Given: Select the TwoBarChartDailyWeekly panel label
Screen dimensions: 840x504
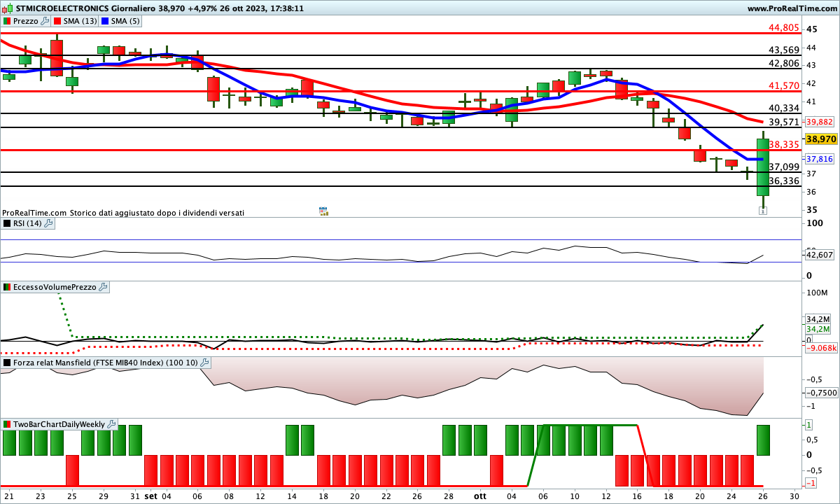Looking at the screenshot, I should pyautogui.click(x=59, y=424).
